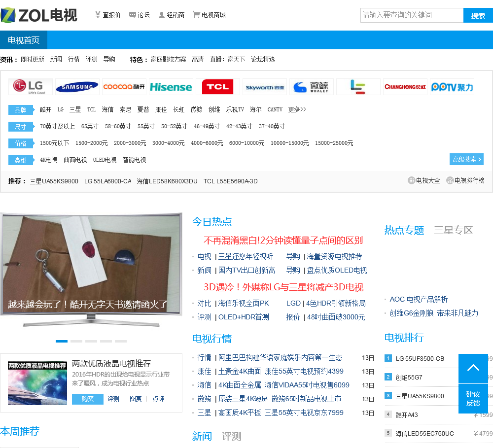This screenshot has width=493, height=448.
Task: Open 即时更新 news link
Action: click(x=33, y=59)
